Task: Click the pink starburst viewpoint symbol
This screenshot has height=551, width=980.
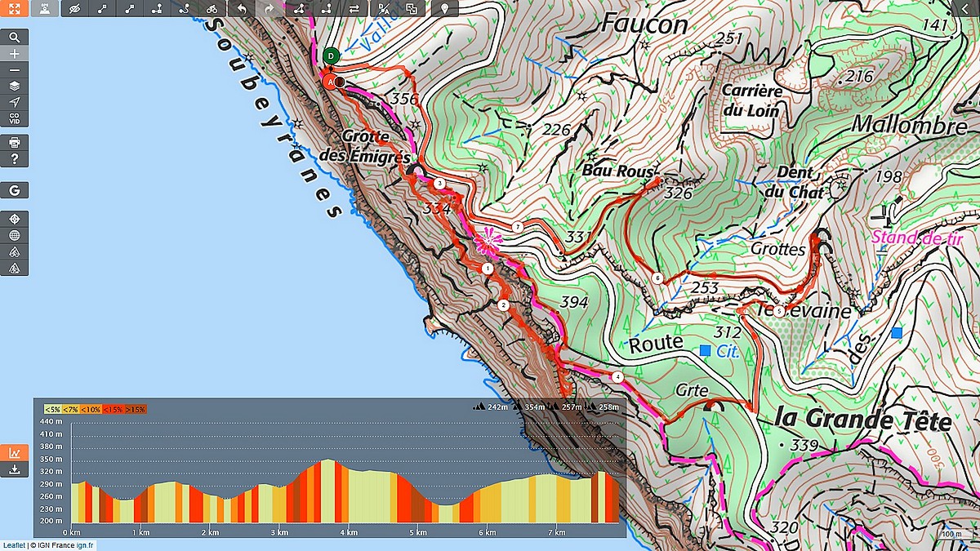Action: tap(488, 240)
